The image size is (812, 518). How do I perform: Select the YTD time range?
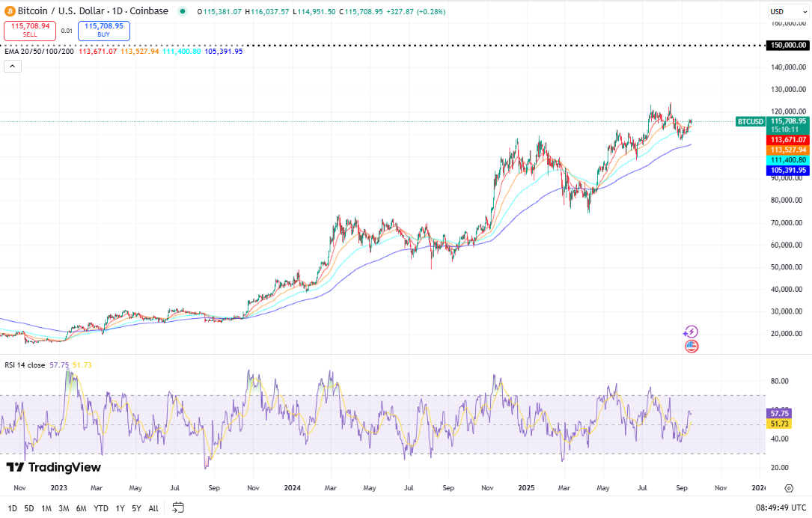pos(100,508)
